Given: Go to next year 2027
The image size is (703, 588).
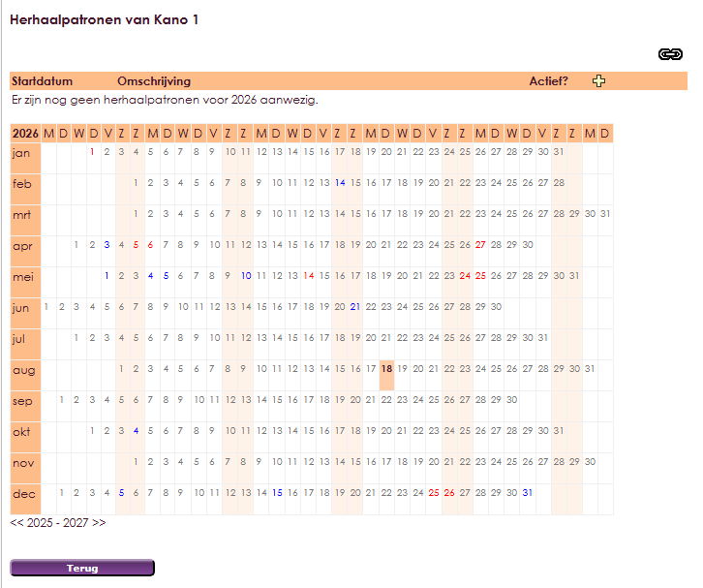Looking at the screenshot, I should tap(84, 523).
